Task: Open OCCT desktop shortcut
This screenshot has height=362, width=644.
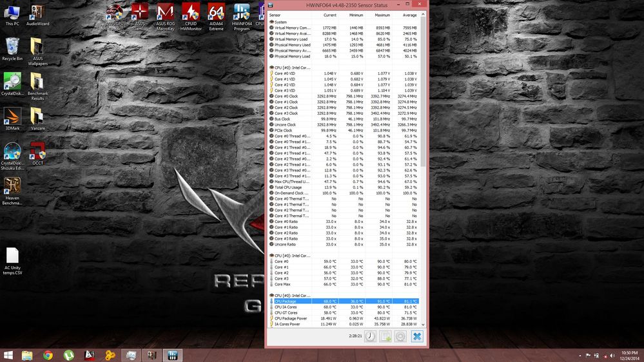Action: click(x=37, y=154)
